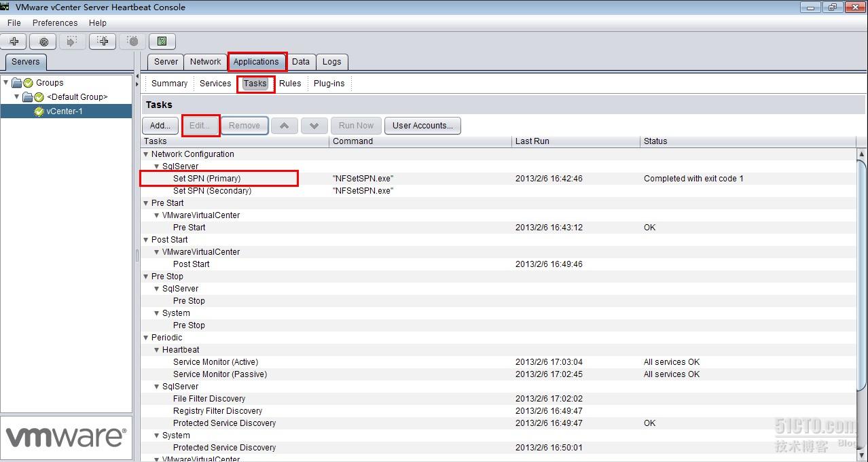Image resolution: width=868 pixels, height=462 pixels.
Task: Switch to the Logs tab
Action: click(332, 62)
